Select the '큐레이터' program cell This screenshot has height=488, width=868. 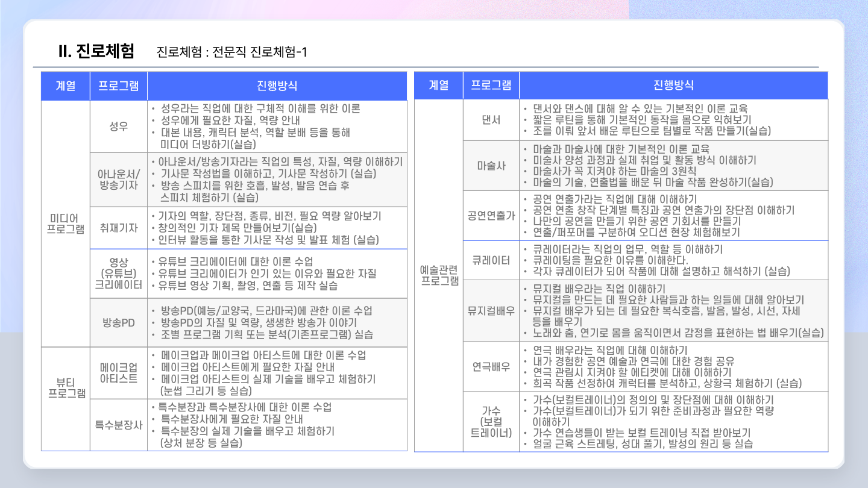pyautogui.click(x=491, y=260)
